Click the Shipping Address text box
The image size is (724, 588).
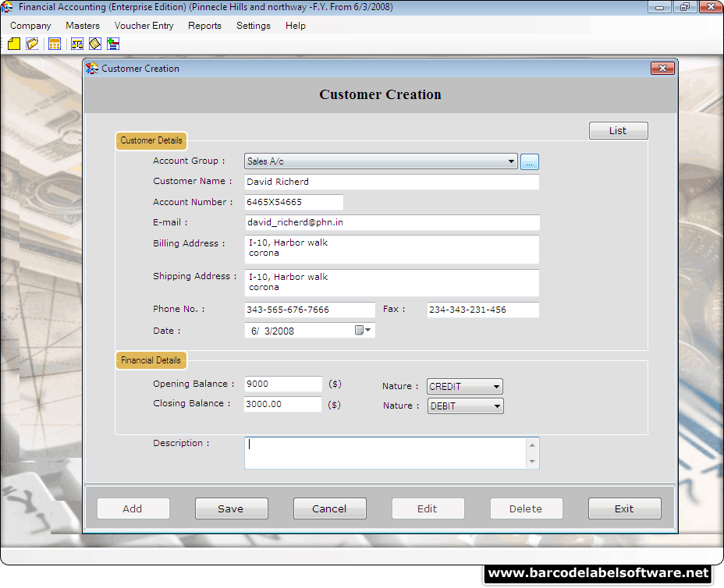[392, 283]
